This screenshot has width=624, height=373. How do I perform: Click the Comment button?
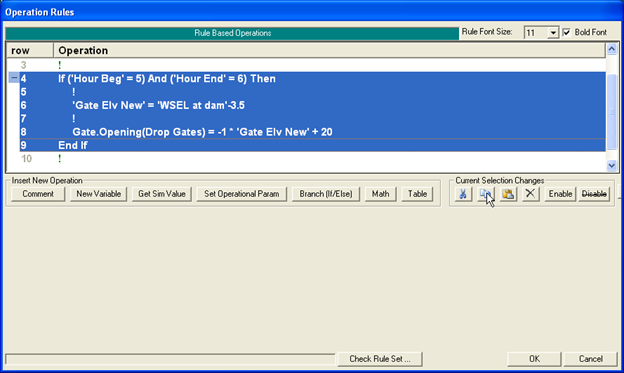coord(38,194)
